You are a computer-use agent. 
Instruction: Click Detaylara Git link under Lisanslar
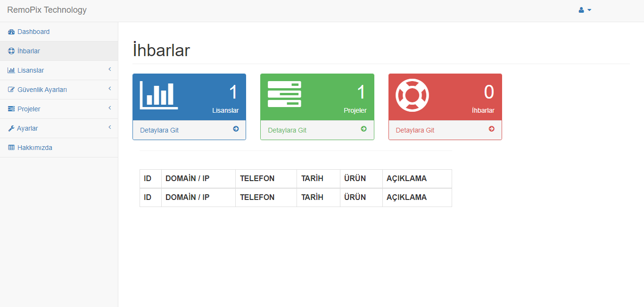[x=159, y=130]
